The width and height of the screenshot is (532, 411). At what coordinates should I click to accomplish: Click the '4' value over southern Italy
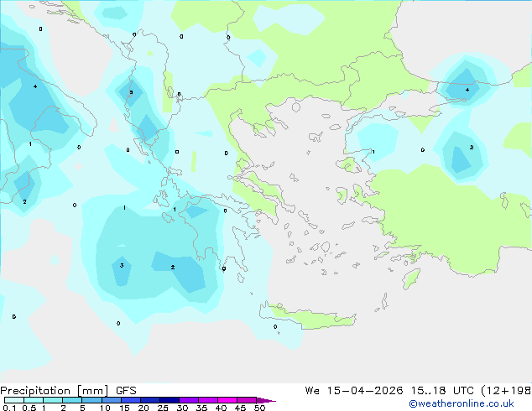pyautogui.click(x=35, y=86)
